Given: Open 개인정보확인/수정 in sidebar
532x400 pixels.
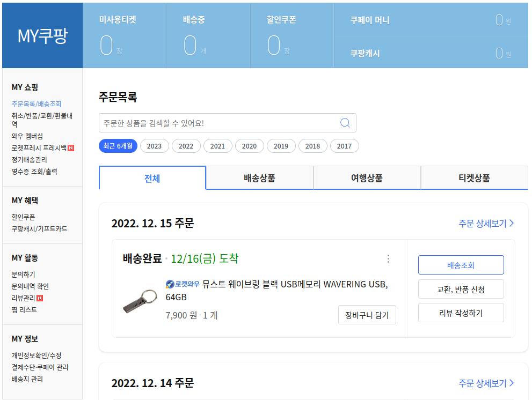Looking at the screenshot, I should coord(37,355).
